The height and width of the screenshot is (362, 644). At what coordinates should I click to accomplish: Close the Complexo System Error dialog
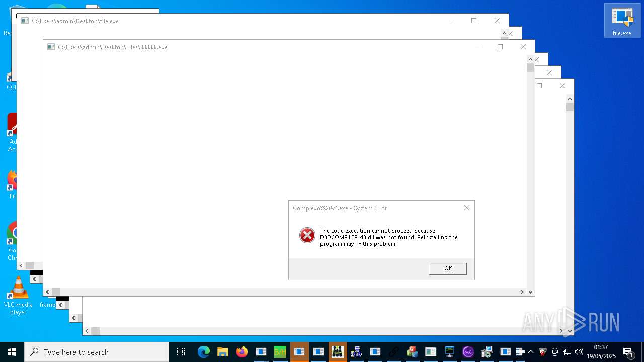[x=467, y=208]
